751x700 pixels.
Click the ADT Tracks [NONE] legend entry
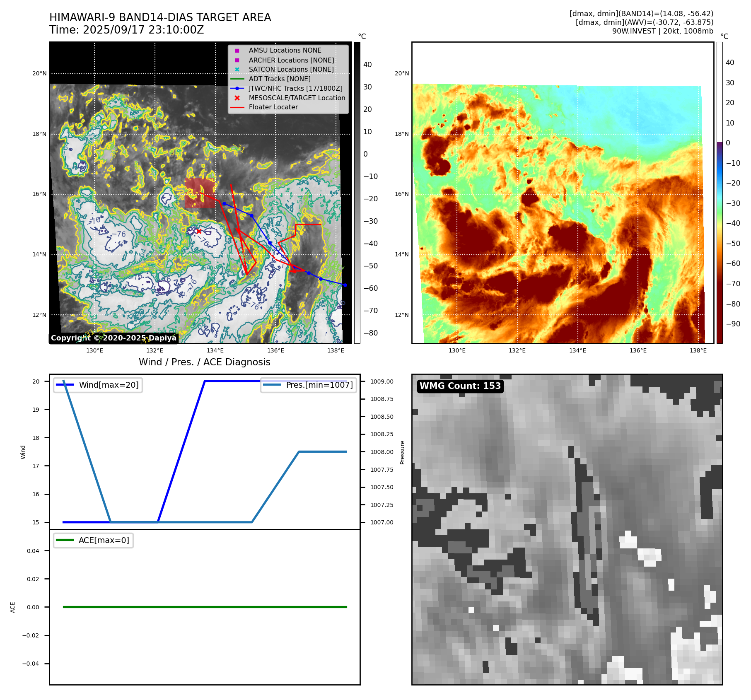coord(280,79)
